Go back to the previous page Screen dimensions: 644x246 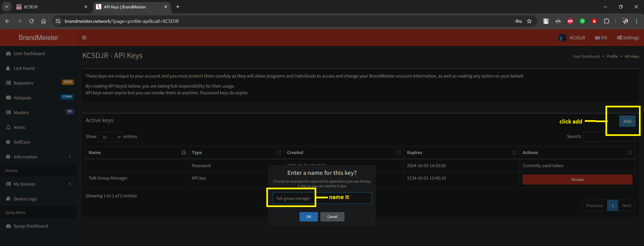(x=7, y=21)
